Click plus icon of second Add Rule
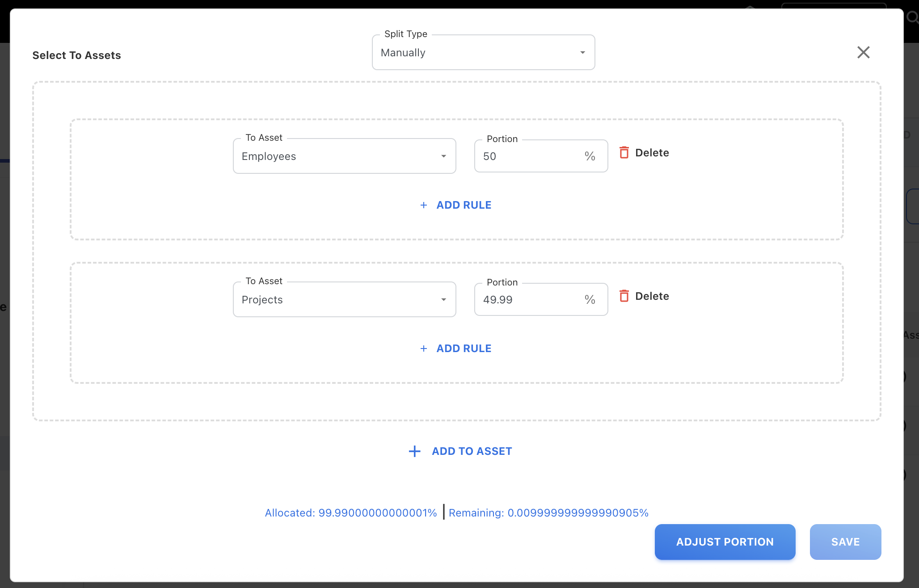 coord(424,349)
